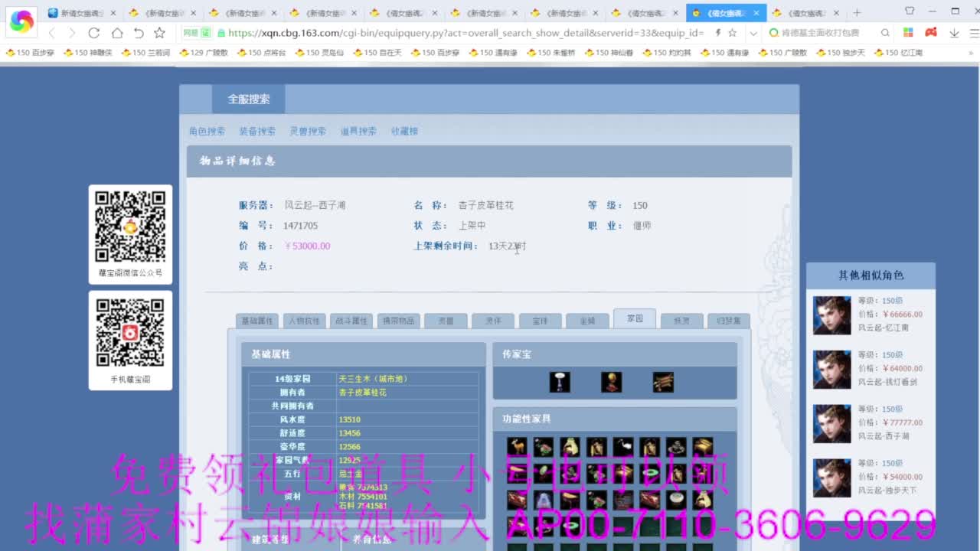Click the ￥66666.00 priced 忆江南 character thumbnail

pos(831,316)
